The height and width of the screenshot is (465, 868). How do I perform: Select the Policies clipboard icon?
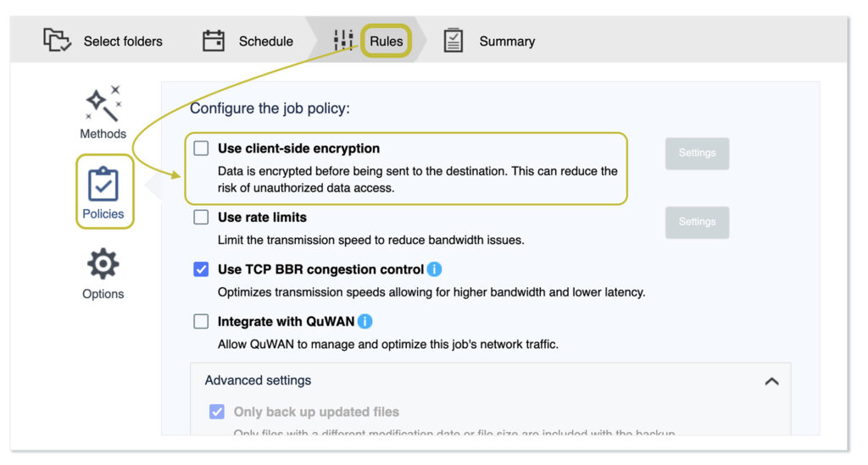103,184
